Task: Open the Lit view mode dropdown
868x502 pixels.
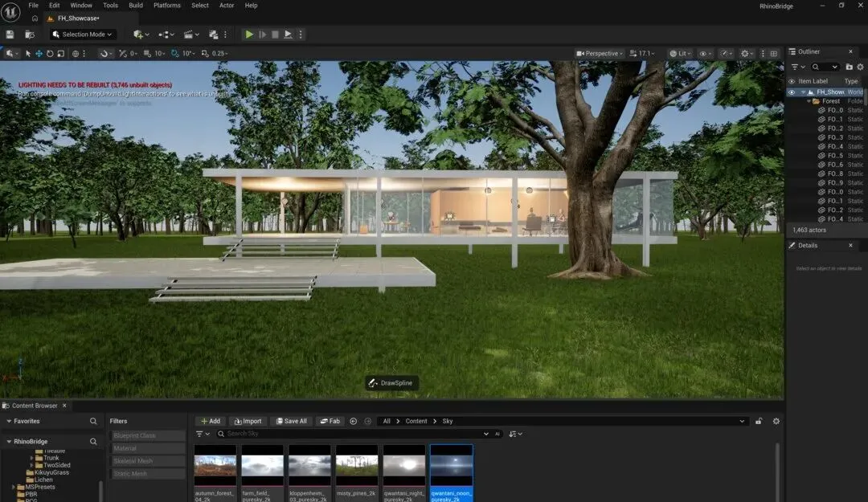Action: [681, 54]
